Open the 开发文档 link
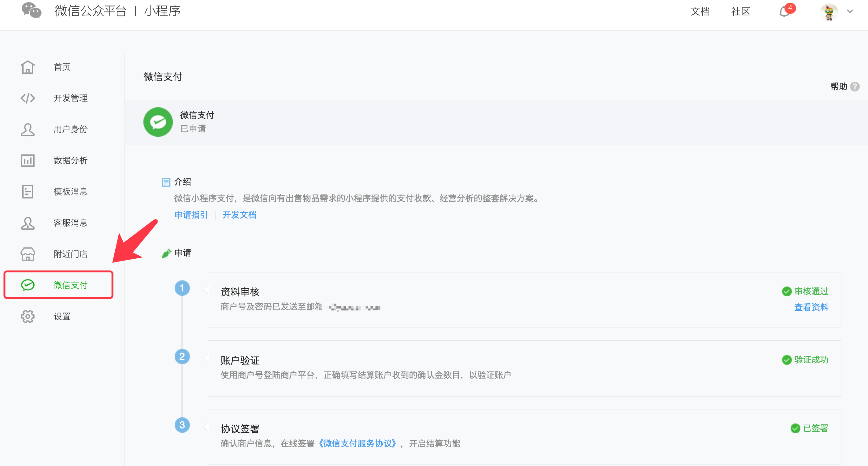Viewport: 868px width, 466px height. (239, 215)
